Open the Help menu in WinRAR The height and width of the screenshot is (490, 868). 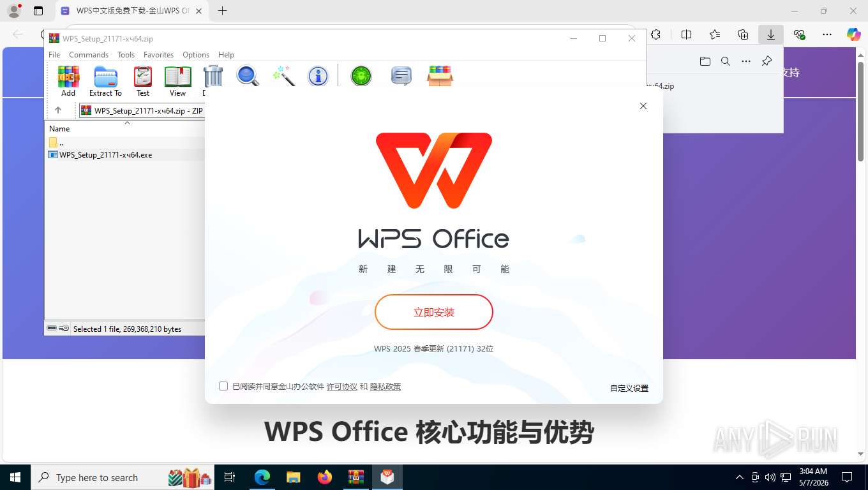[226, 55]
